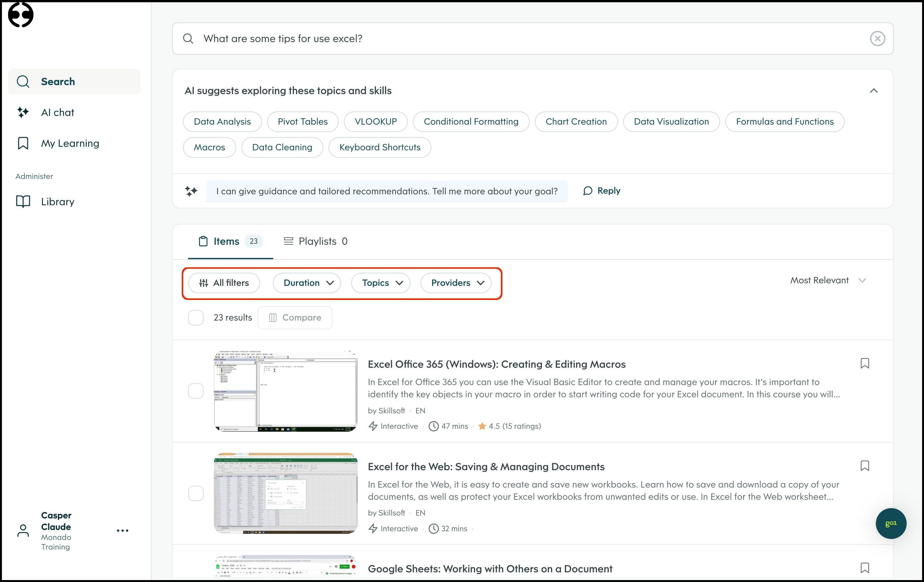Select the Data Cleaning chip

click(282, 147)
